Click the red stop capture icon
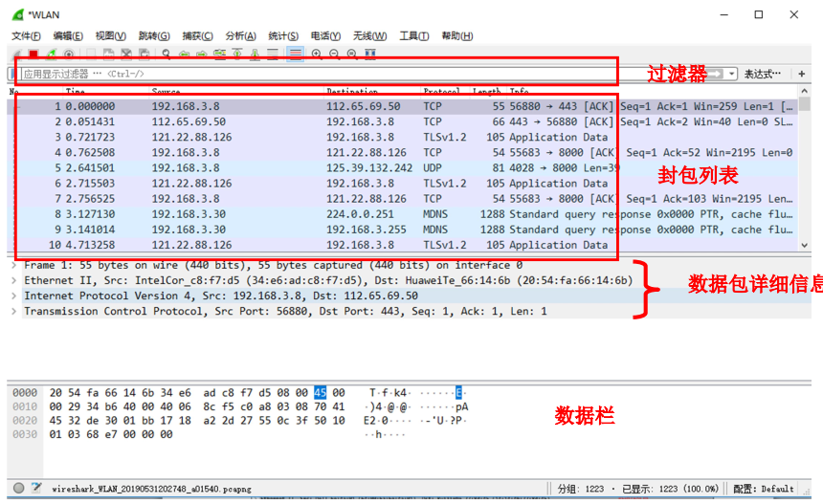Image resolution: width=823 pixels, height=504 pixels. (33, 55)
